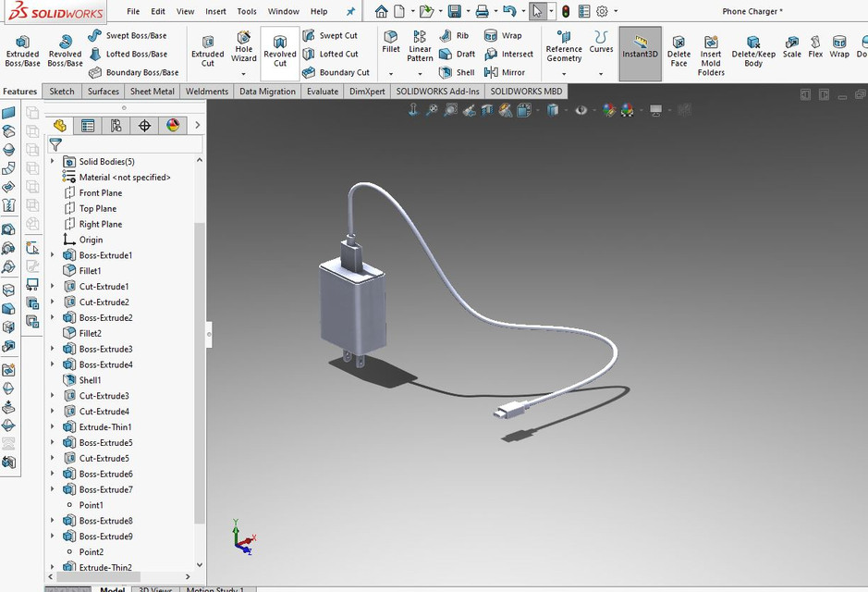Expand the Solid Bodies(5) folder

(x=54, y=161)
